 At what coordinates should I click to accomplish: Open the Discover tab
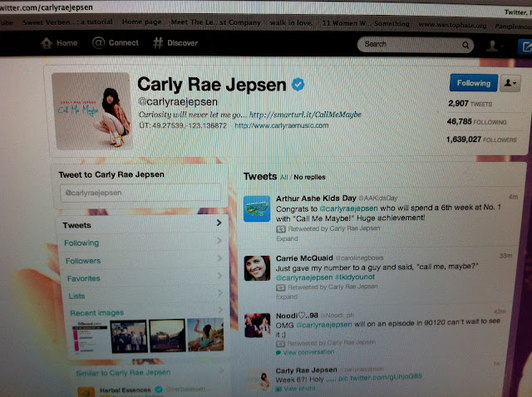point(175,43)
